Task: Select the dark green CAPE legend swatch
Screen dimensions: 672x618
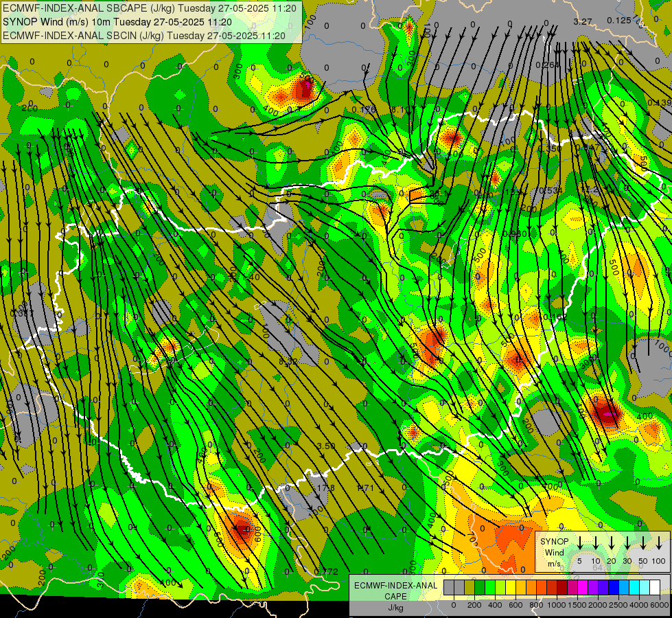Action: click(480, 587)
